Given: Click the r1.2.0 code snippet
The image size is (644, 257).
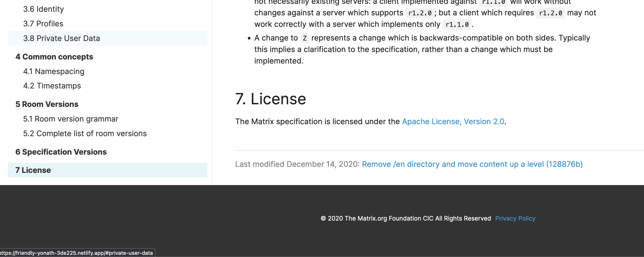Looking at the screenshot, I should pyautogui.click(x=420, y=13).
